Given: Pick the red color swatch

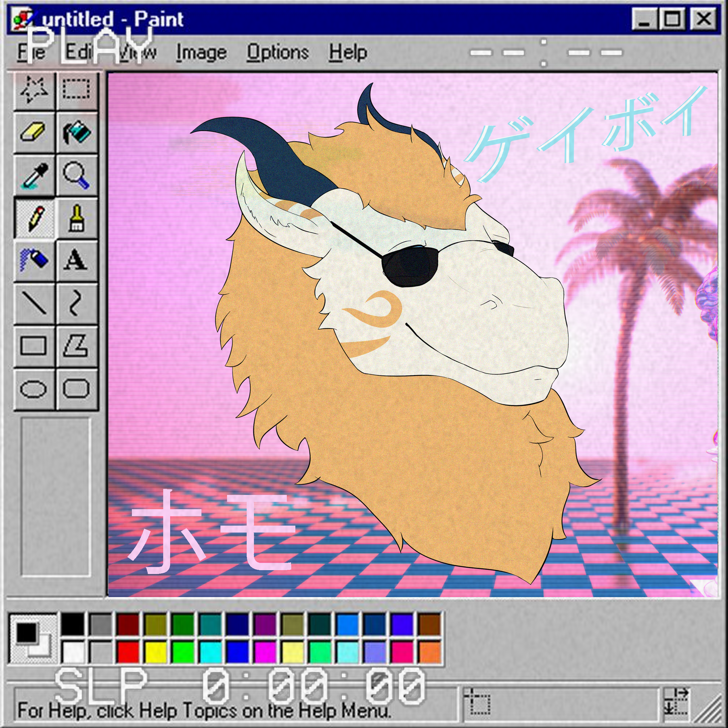Looking at the screenshot, I should pos(128,652).
